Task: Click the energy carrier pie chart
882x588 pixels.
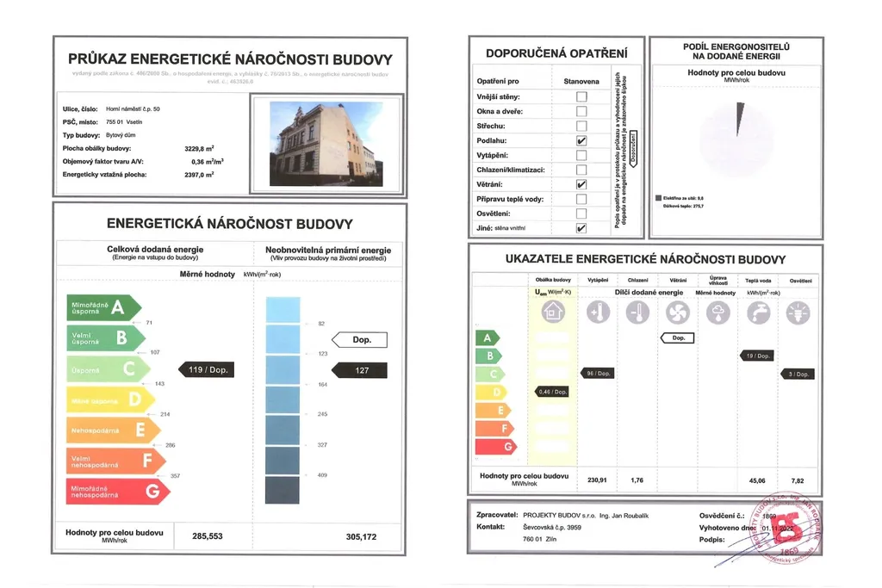Action: (x=736, y=139)
